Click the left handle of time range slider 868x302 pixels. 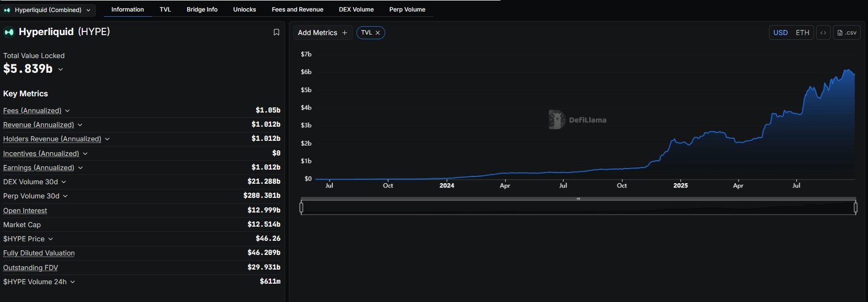pyautogui.click(x=301, y=208)
